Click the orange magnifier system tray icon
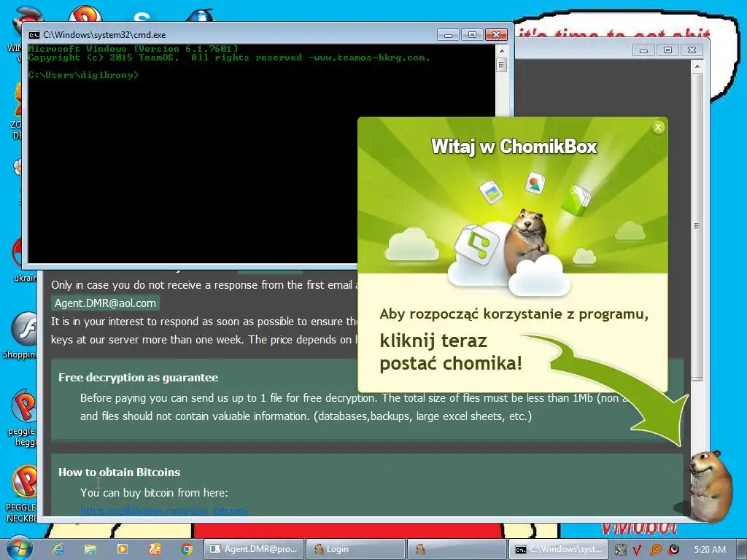This screenshot has width=747, height=560. (656, 550)
